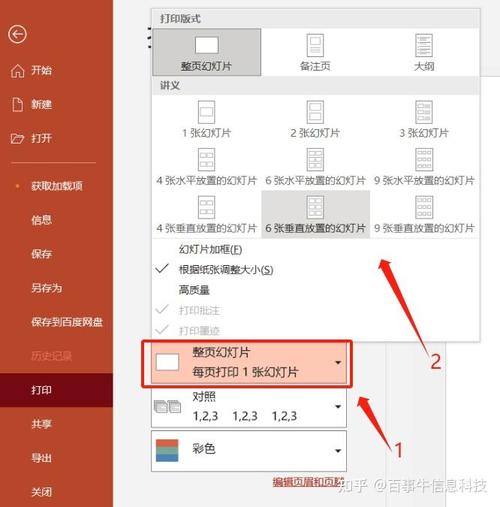Open the 共享 share page
Image resolution: width=500 pixels, height=507 pixels.
(x=41, y=424)
